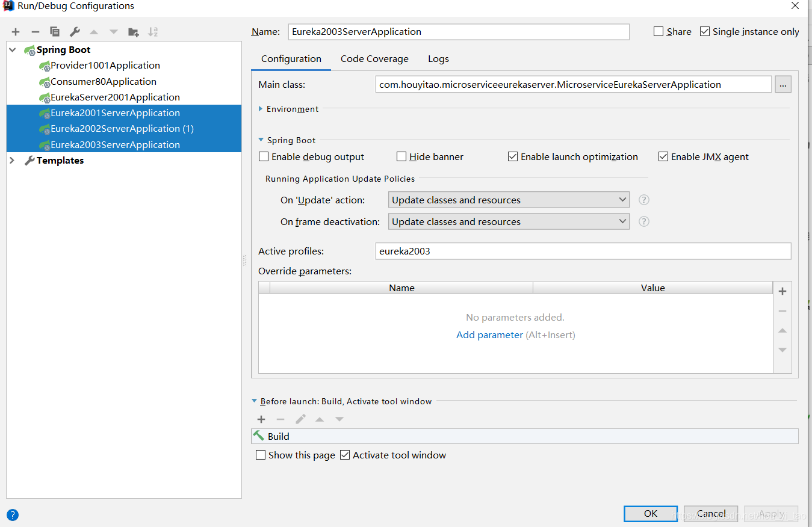
Task: Toggle the Share checkbox
Action: 659,32
